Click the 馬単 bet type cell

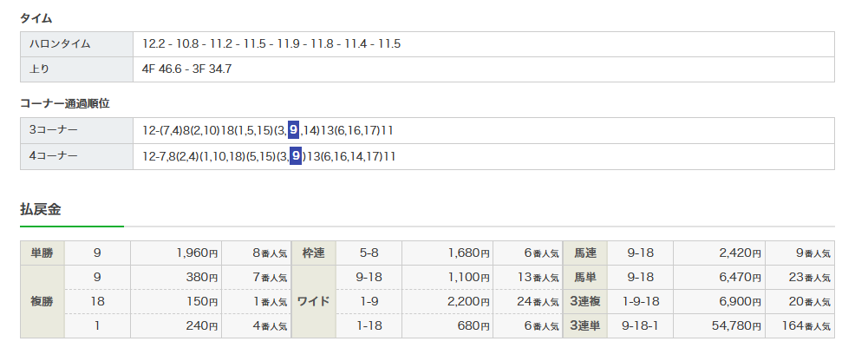585,278
